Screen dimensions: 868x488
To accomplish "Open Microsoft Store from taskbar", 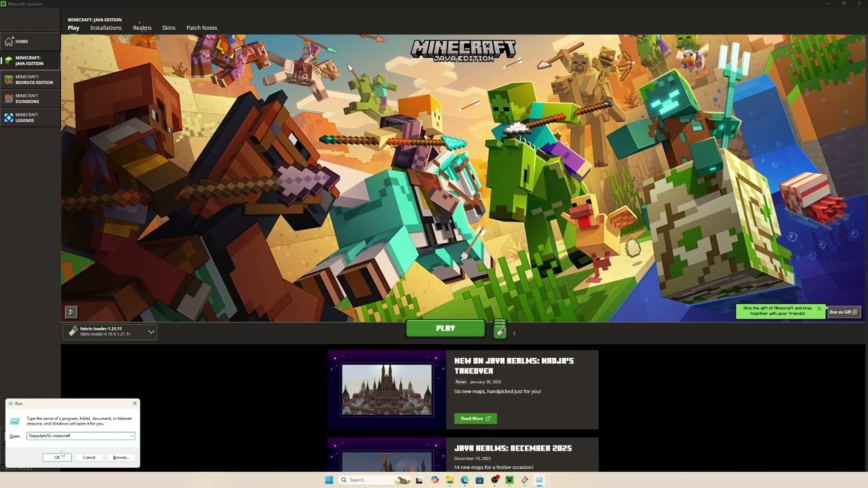I will tap(479, 480).
